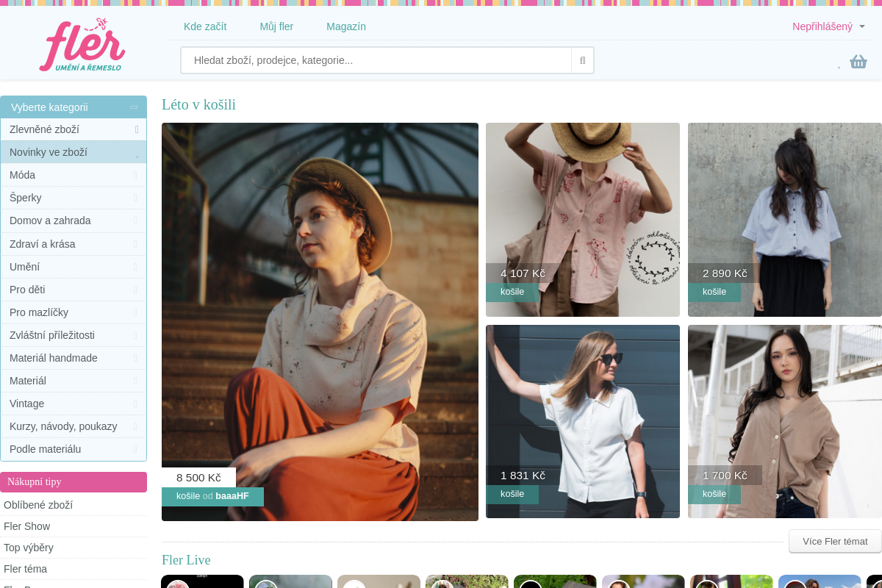882x588 pixels.
Task: Open the Nepřihlášený account dropdown
Action: coord(828,26)
